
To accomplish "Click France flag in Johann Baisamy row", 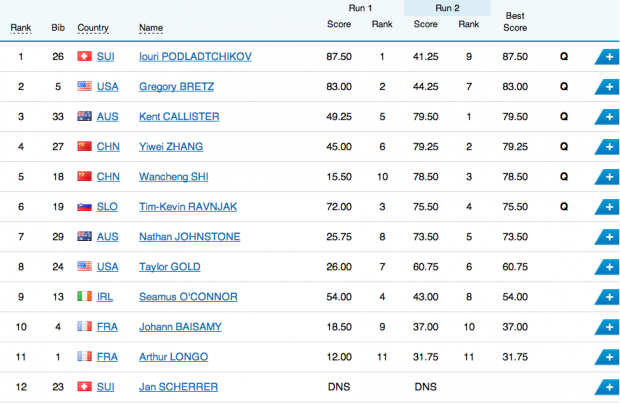I will (x=85, y=326).
